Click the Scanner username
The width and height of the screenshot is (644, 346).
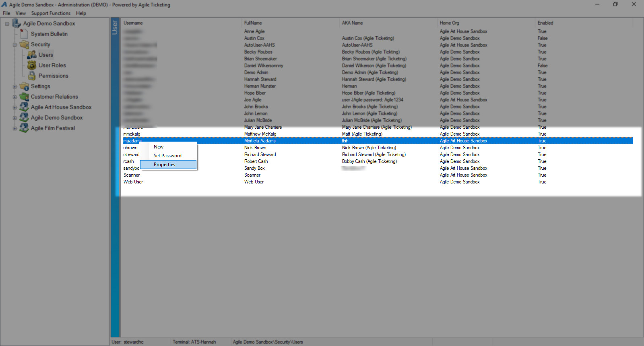(x=132, y=175)
